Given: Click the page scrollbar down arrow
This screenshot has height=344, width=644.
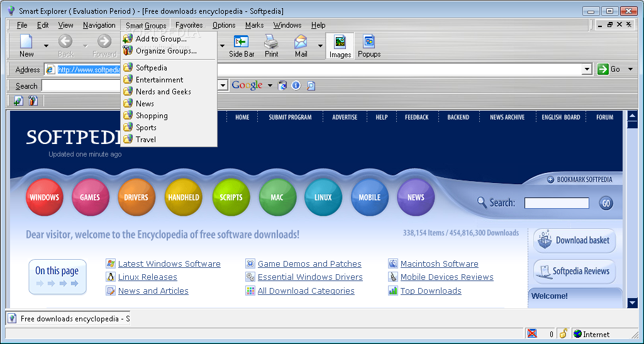Looking at the screenshot, I should pyautogui.click(x=633, y=303).
